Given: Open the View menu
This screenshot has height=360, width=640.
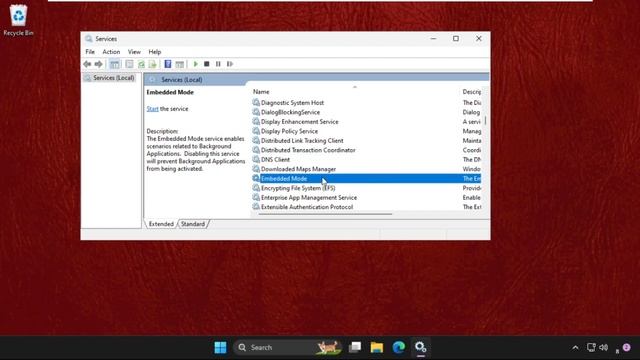Looking at the screenshot, I should point(134,52).
